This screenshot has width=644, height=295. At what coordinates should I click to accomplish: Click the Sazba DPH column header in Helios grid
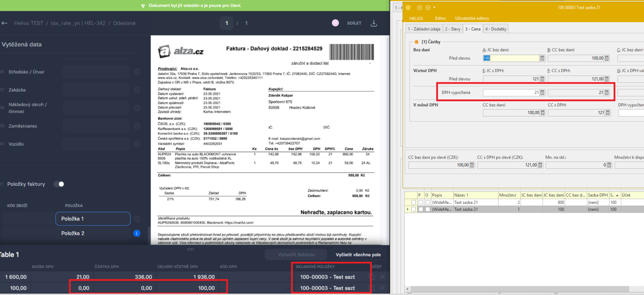tap(598, 196)
